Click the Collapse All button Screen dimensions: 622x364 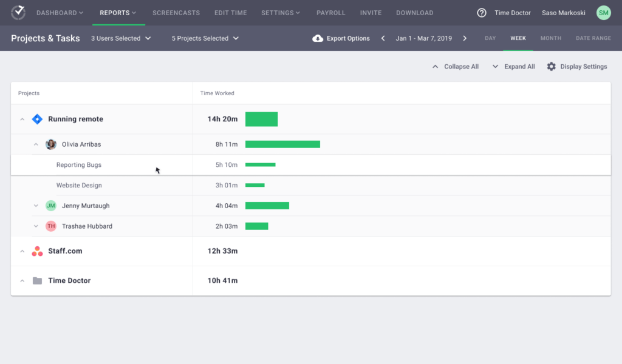point(455,67)
